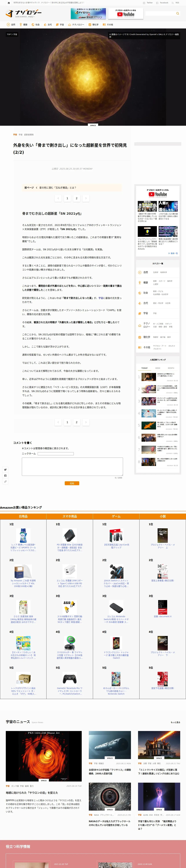Click the その他 book icon in category list
Screen dimensions: 186x868
(x=140, y=347)
